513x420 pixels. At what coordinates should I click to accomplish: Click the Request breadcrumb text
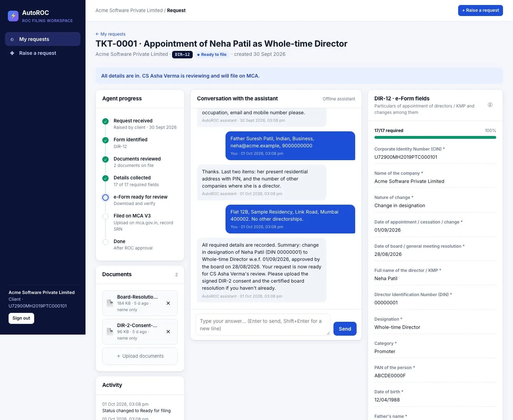(x=176, y=10)
